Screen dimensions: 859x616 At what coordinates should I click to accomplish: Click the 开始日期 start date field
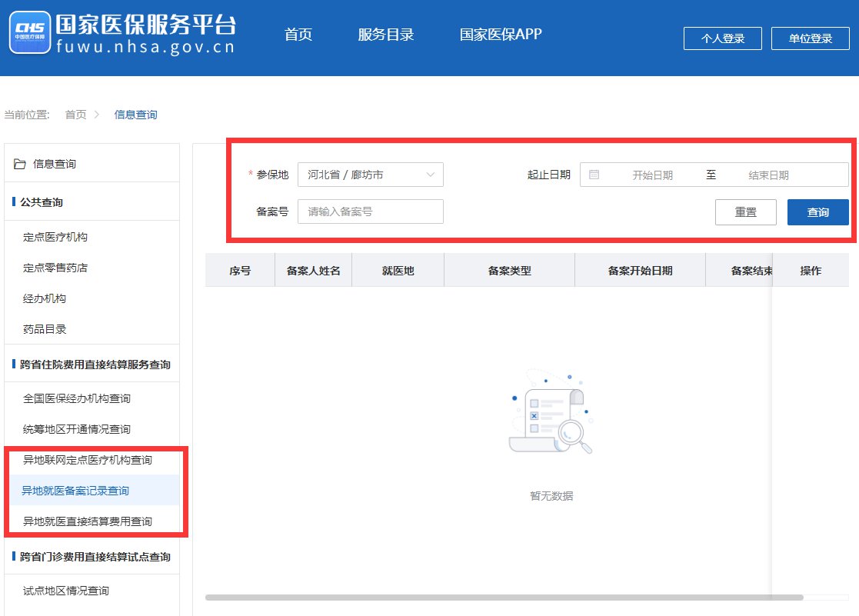652,175
